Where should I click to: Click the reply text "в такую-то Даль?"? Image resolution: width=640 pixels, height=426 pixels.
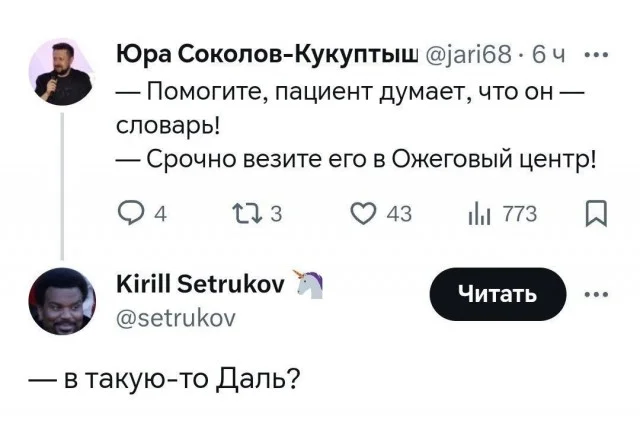click(x=167, y=379)
